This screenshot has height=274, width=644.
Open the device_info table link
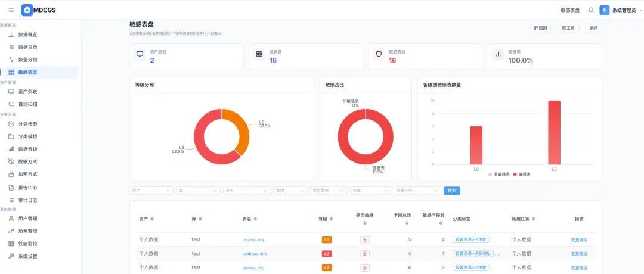pos(253,268)
